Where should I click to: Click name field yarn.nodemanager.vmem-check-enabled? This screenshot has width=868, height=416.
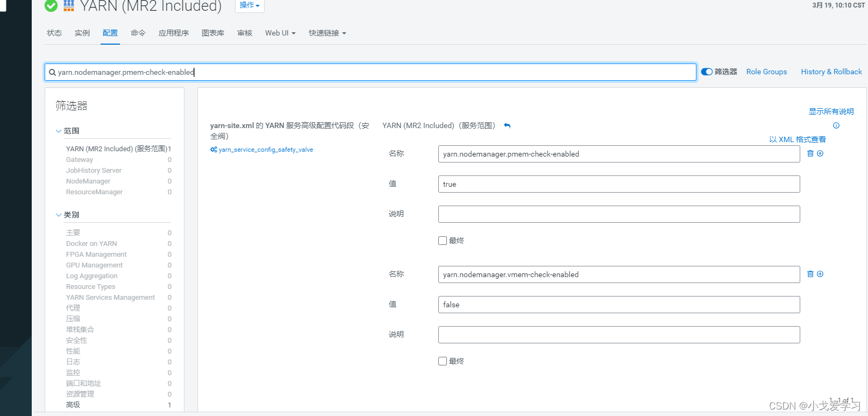[x=619, y=274]
